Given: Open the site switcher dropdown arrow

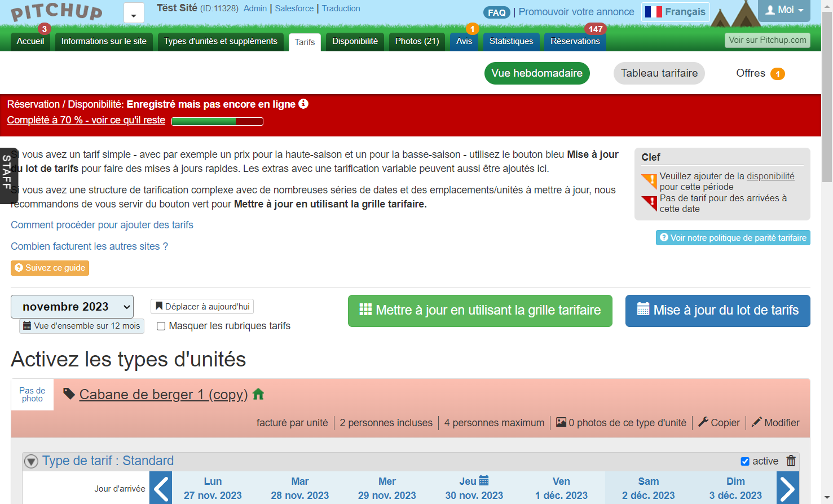Looking at the screenshot, I should 134,13.
